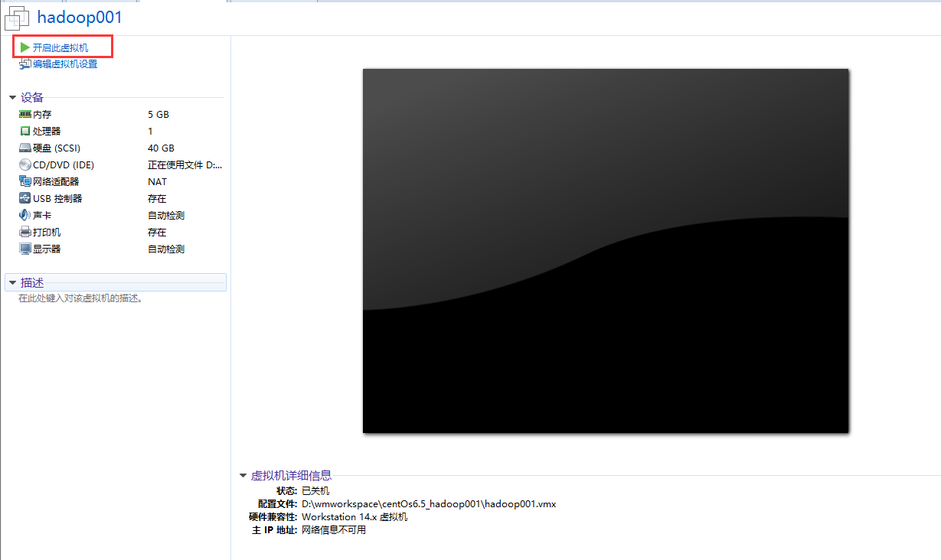Click the printer (打印机) icon
Viewport: 941px width, 560px height.
[25, 232]
